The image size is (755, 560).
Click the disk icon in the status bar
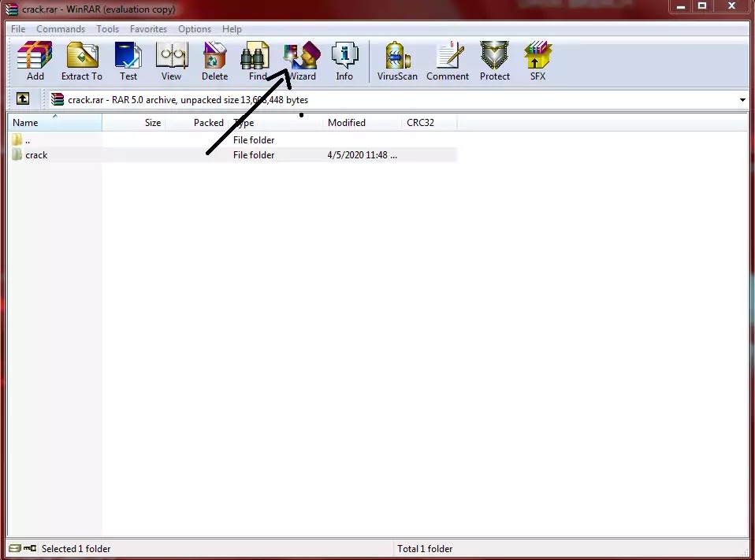[15, 548]
